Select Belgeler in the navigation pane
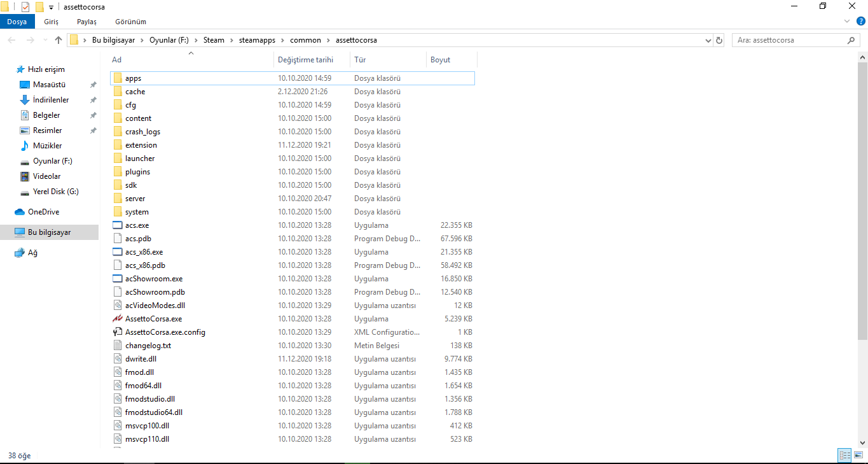This screenshot has width=868, height=464. tap(46, 115)
